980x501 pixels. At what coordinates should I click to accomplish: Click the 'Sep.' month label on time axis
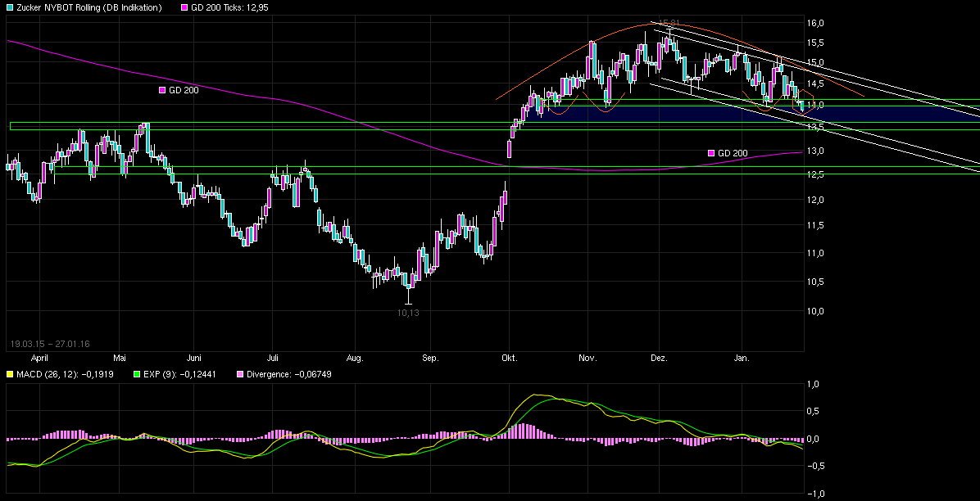[431, 359]
